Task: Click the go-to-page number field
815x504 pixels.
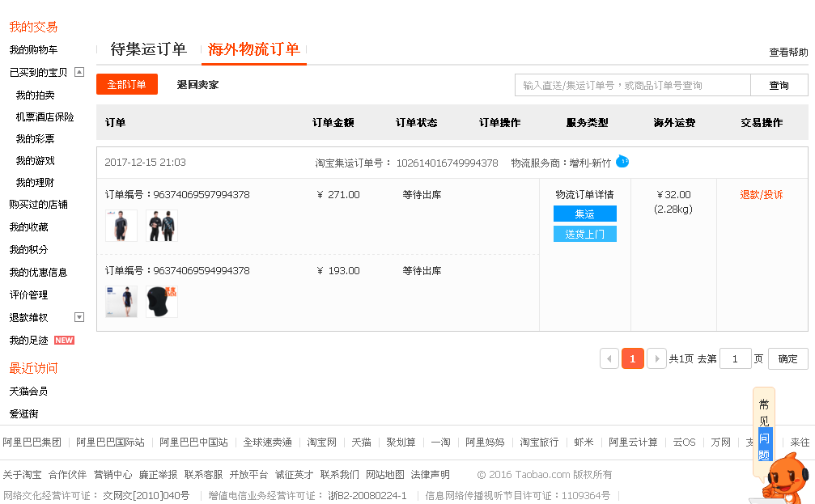Action: pos(736,358)
